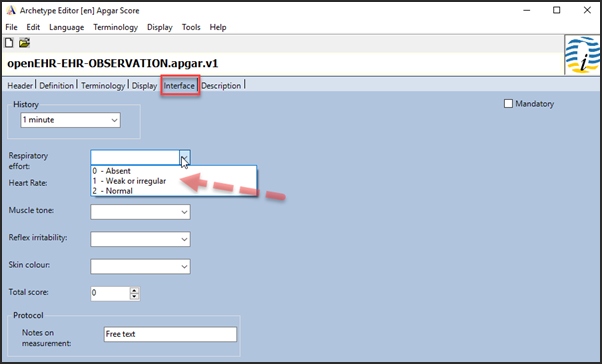Open the File menu
This screenshot has height=364, width=602.
pyautogui.click(x=11, y=27)
